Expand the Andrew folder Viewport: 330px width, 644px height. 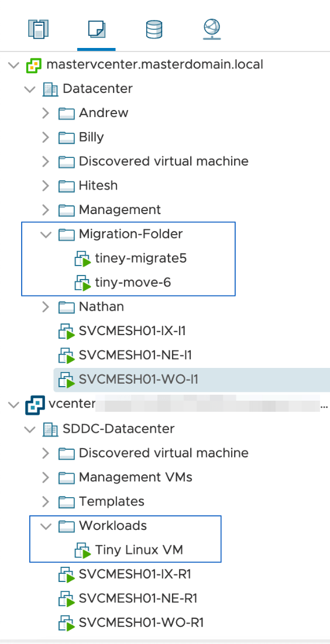coord(46,113)
